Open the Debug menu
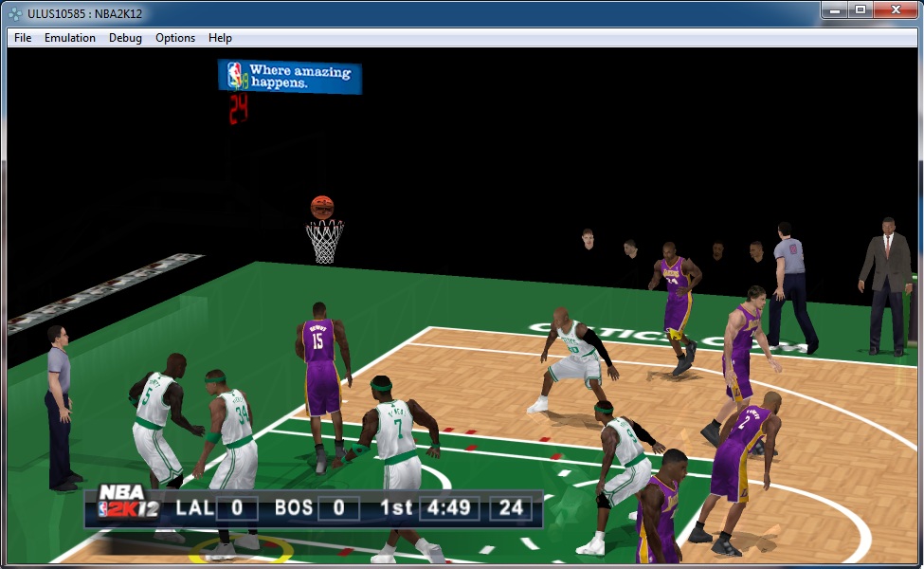The height and width of the screenshot is (569, 924). click(125, 38)
